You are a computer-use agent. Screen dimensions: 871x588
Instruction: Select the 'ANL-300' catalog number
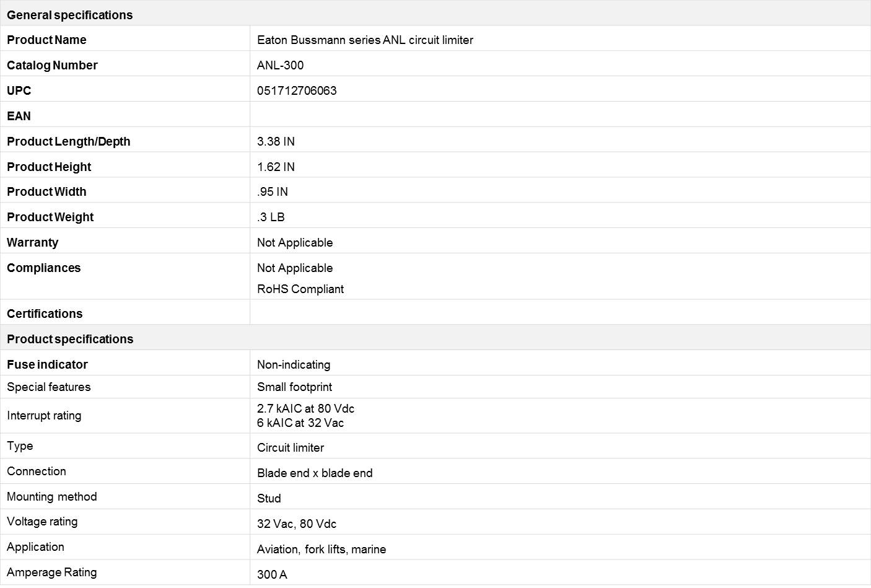click(x=280, y=65)
